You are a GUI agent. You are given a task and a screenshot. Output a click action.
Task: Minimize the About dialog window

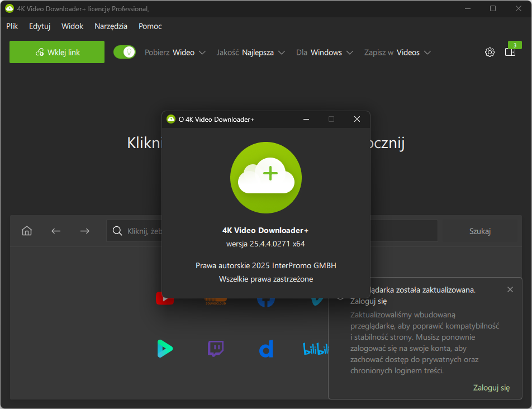[x=306, y=119]
